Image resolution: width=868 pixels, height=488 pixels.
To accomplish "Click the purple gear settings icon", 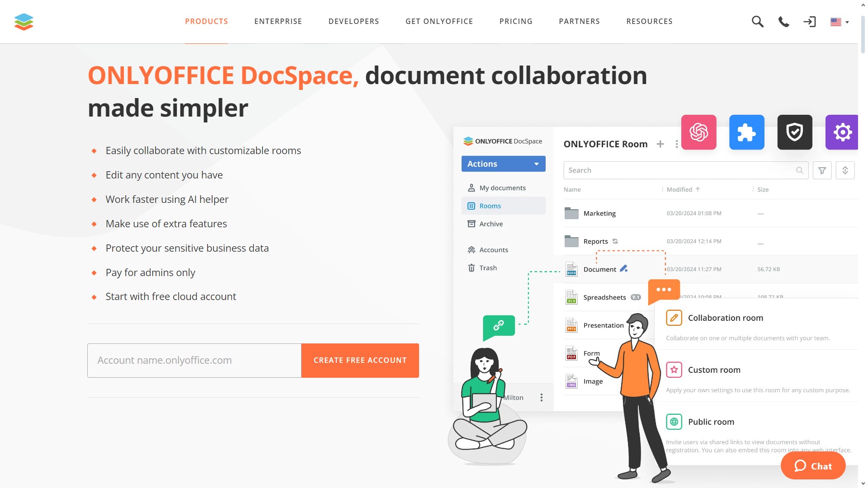I will (841, 132).
